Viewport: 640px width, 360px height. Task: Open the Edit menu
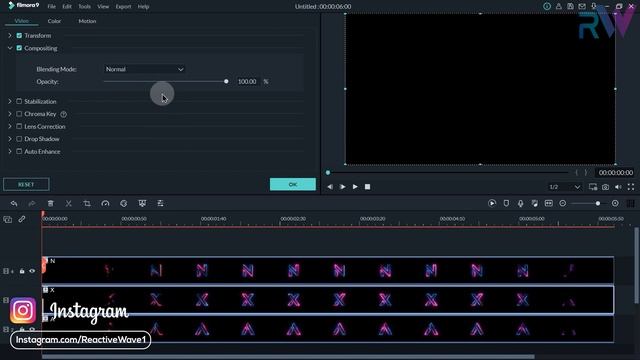coord(67,7)
